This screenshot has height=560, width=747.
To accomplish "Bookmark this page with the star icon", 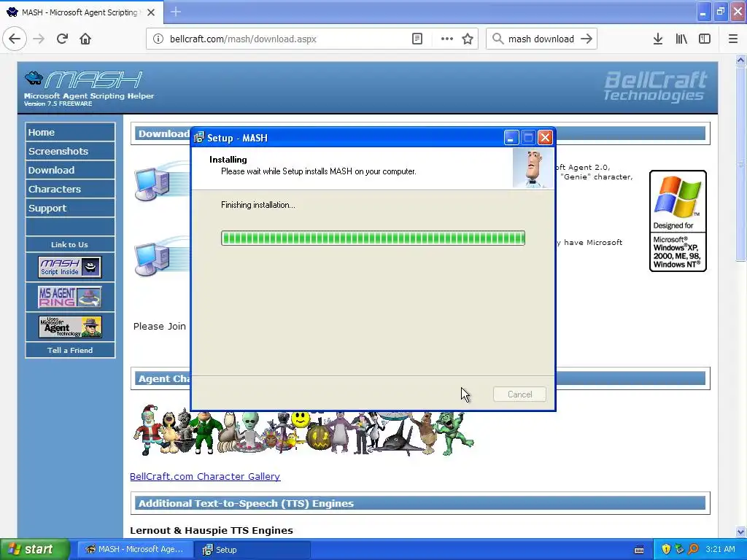I will pyautogui.click(x=468, y=39).
